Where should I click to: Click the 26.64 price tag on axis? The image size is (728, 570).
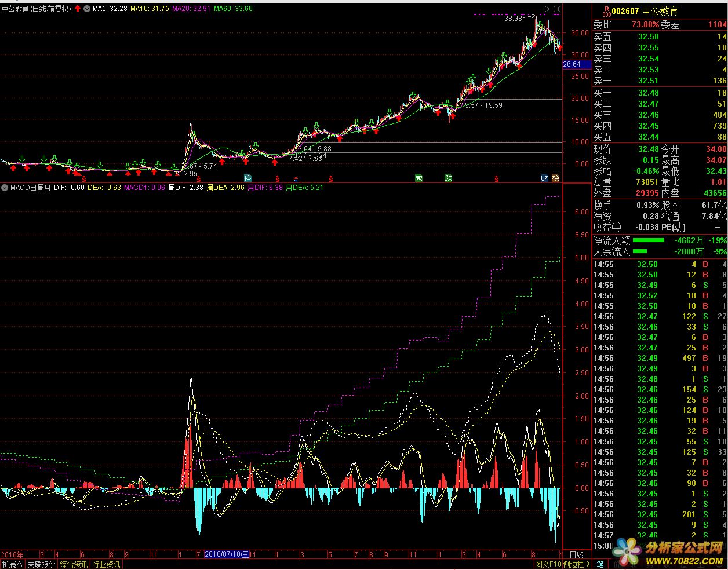click(x=576, y=64)
